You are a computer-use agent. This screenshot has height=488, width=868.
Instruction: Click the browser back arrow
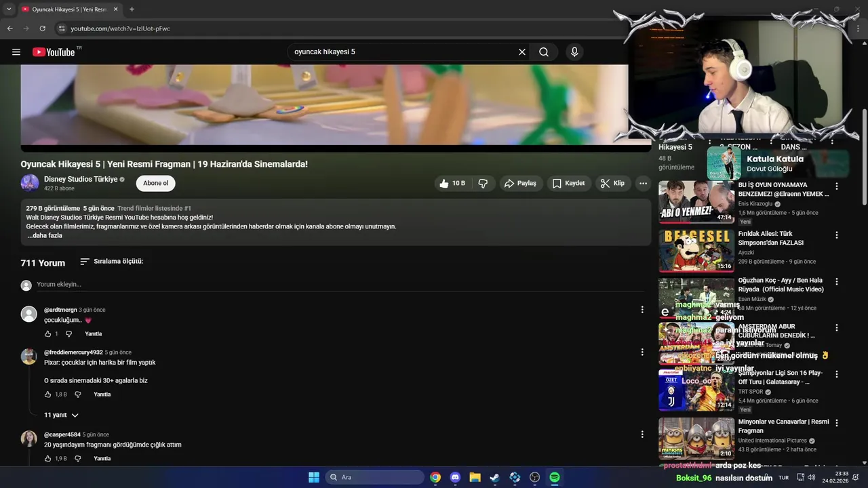9,28
